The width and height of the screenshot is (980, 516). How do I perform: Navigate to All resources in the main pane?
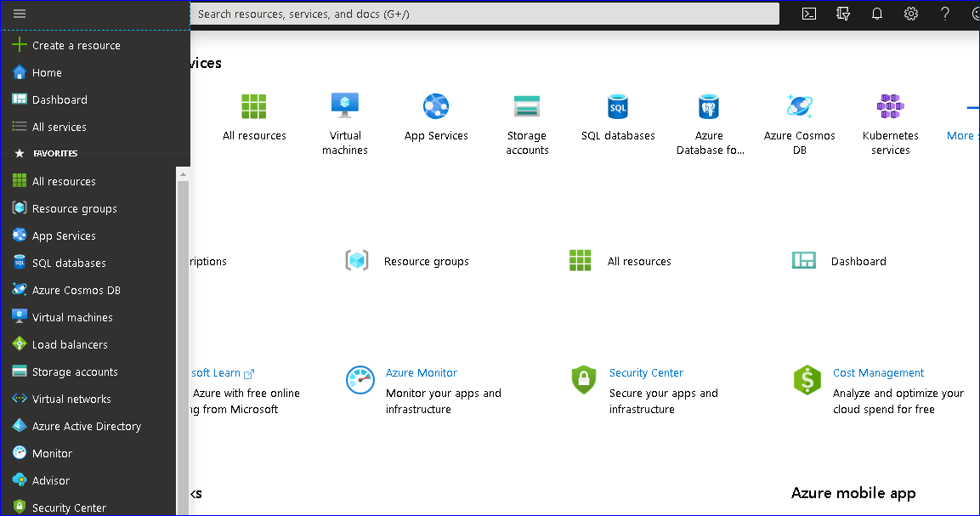(x=620, y=261)
